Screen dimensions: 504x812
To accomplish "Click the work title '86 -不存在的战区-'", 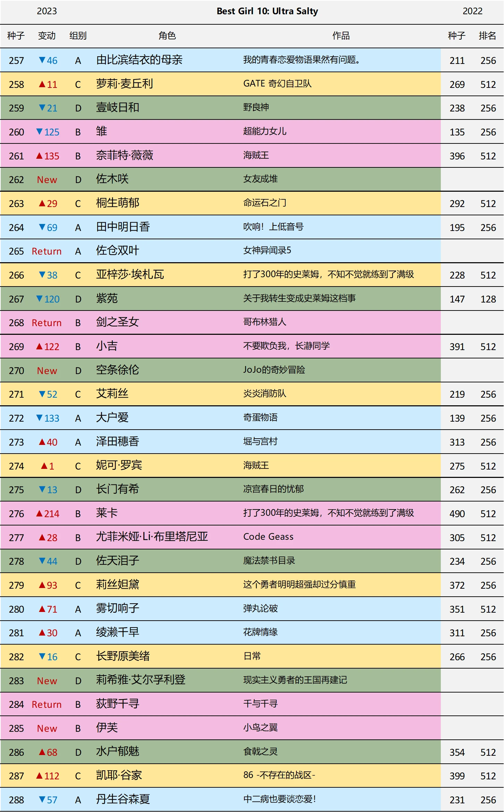I will [x=279, y=775].
